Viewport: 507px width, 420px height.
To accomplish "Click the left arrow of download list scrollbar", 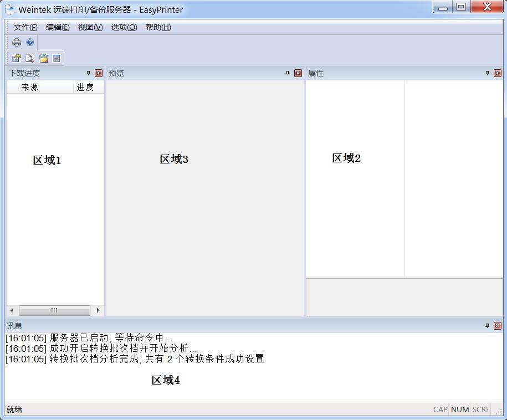I will click(12, 310).
